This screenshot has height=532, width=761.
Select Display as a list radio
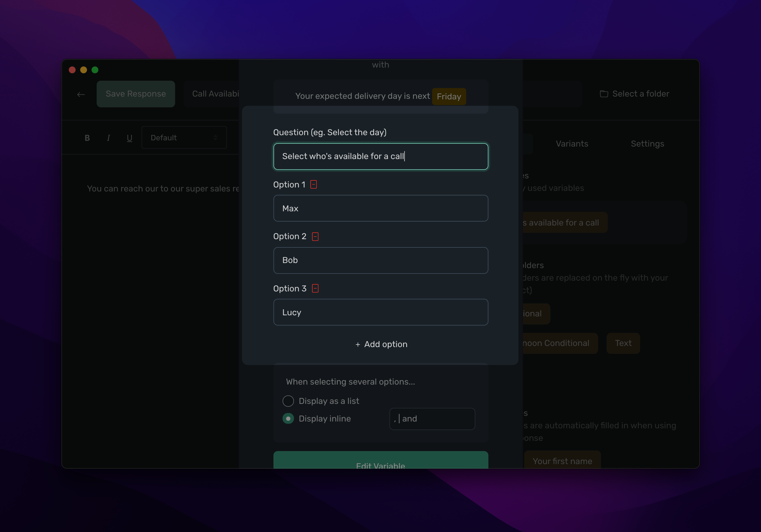point(288,401)
